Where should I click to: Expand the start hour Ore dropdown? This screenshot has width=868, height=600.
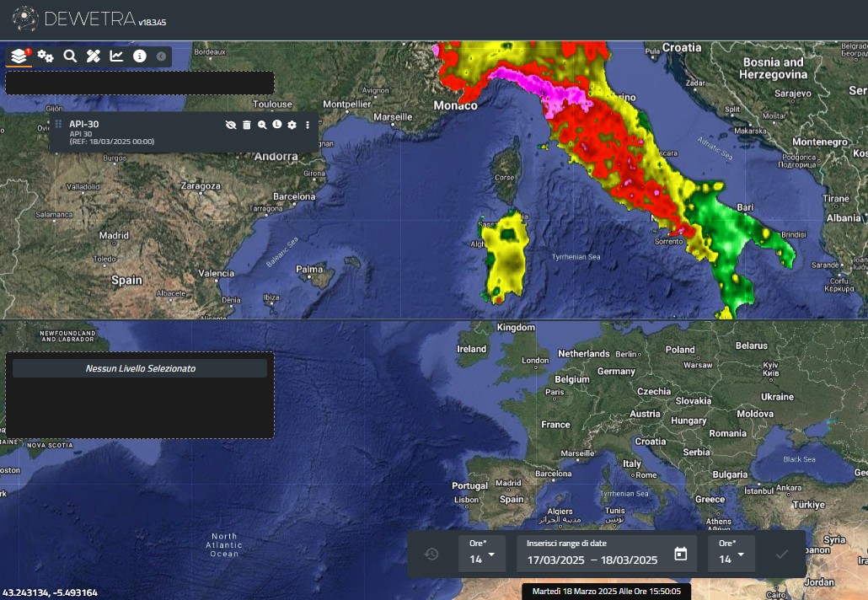482,554
